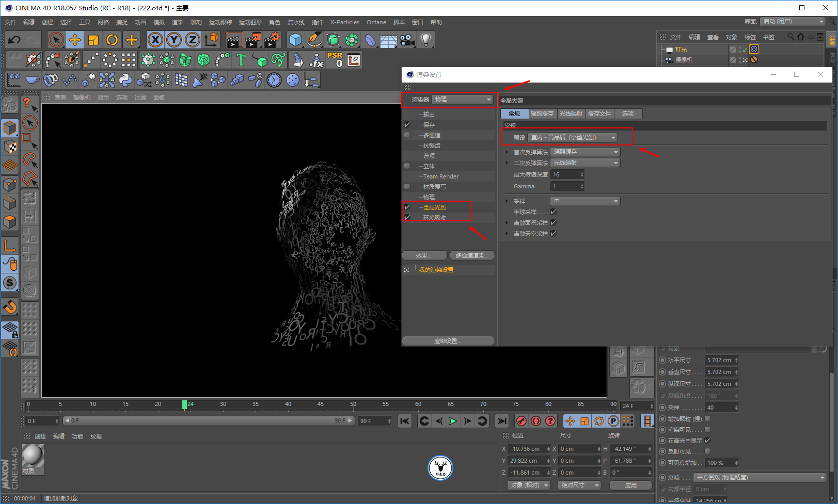The height and width of the screenshot is (504, 838).
Task: Open the X-Particles menu
Action: point(345,22)
